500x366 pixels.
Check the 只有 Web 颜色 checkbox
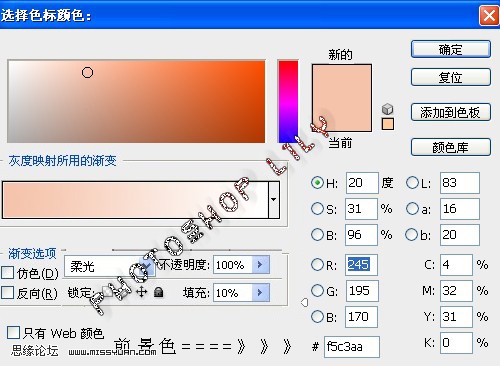14,332
